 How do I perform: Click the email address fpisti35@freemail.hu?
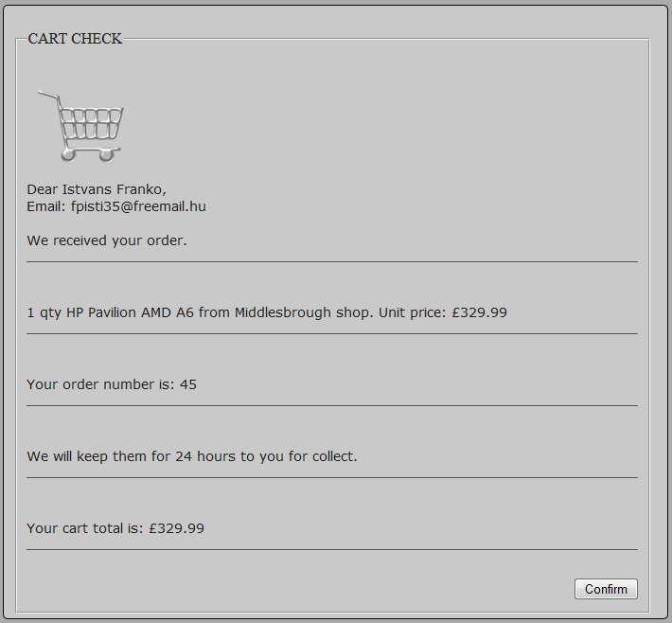pyautogui.click(x=138, y=206)
